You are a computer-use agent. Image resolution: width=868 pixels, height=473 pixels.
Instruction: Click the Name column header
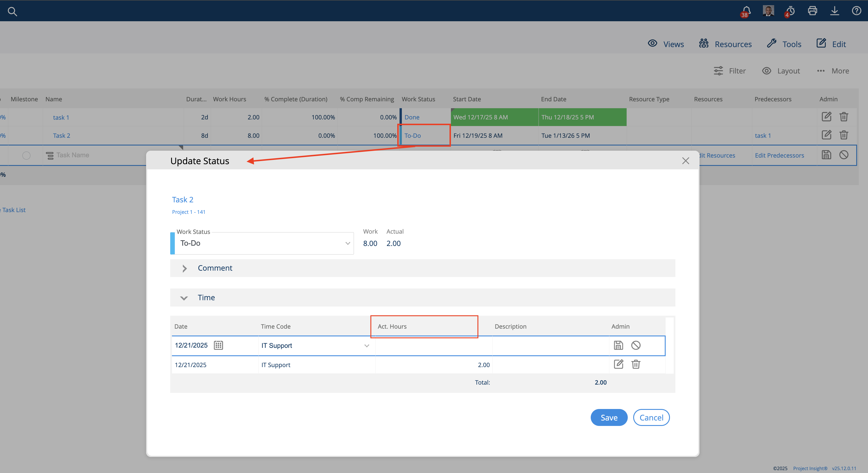pyautogui.click(x=54, y=99)
